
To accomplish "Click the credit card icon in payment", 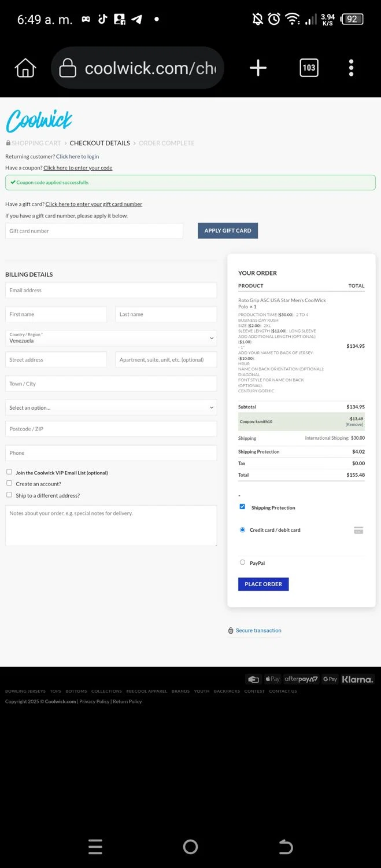I will [x=358, y=530].
